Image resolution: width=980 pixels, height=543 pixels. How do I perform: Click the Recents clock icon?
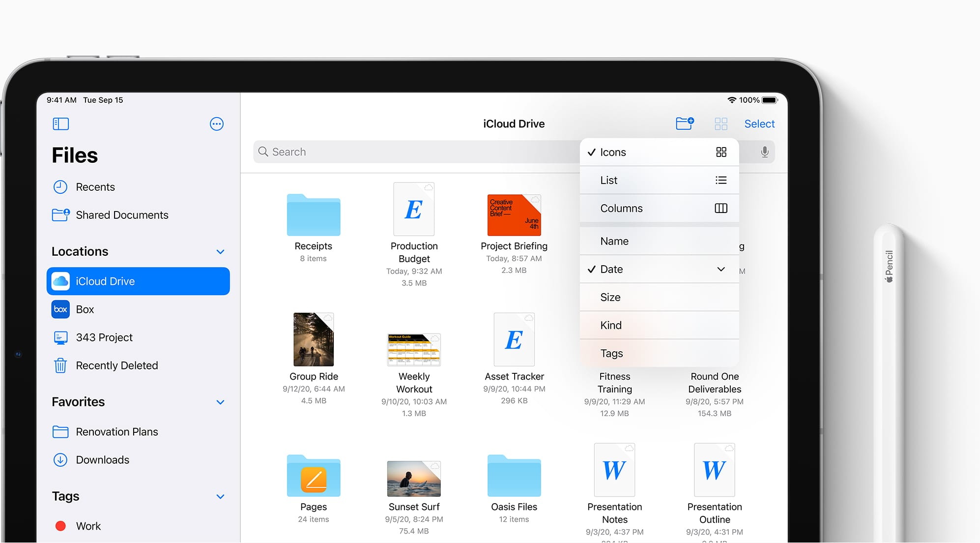pyautogui.click(x=60, y=187)
